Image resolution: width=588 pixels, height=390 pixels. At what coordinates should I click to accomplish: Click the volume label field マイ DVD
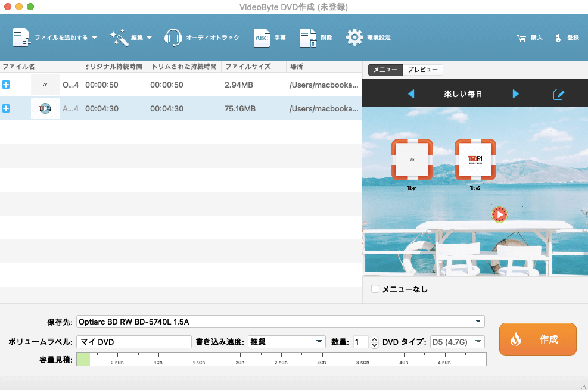click(133, 342)
